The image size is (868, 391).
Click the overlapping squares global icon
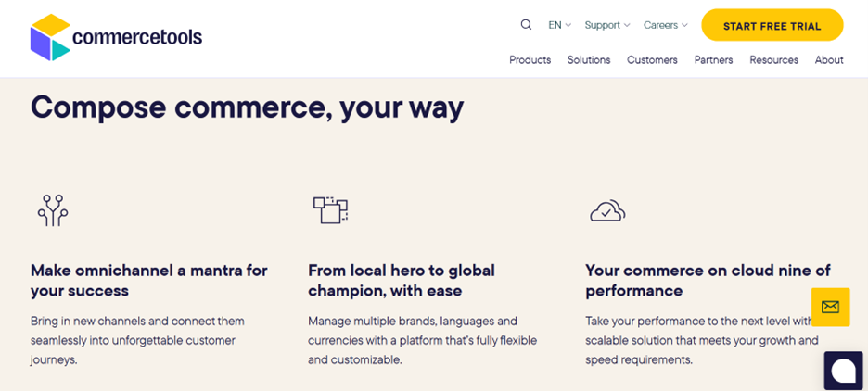(x=330, y=210)
